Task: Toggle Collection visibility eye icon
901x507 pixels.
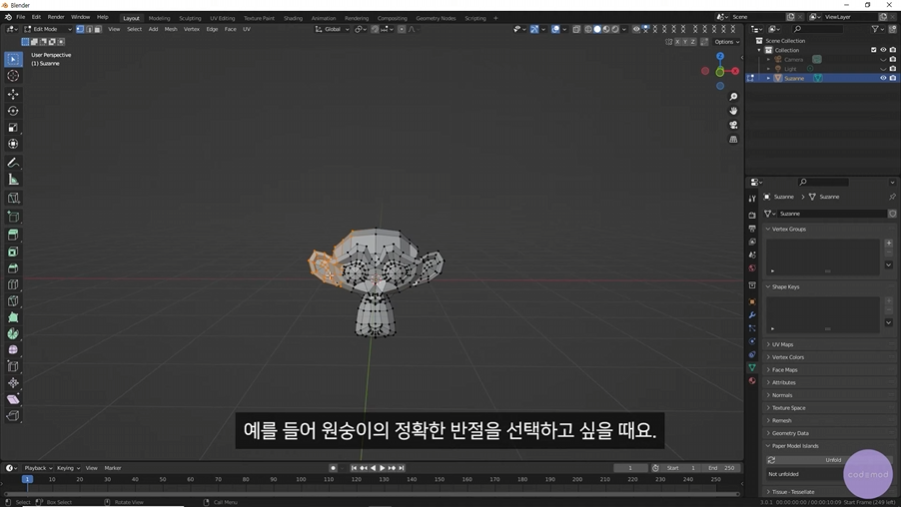Action: point(883,50)
